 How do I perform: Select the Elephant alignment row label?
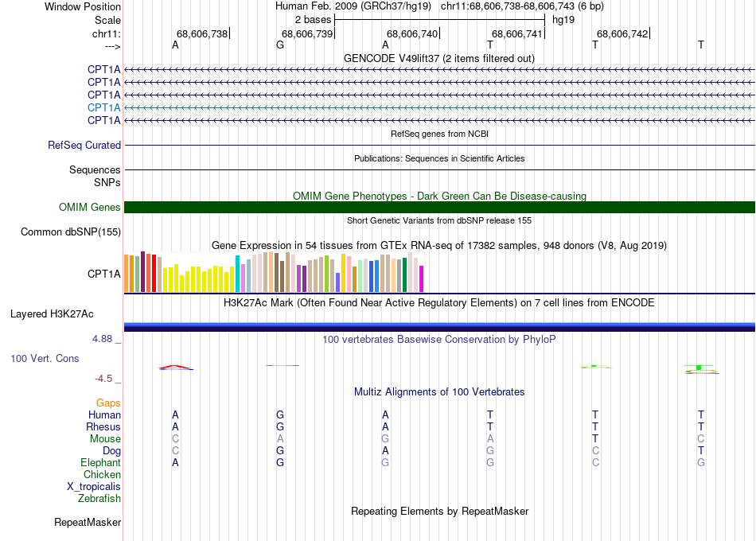100,462
